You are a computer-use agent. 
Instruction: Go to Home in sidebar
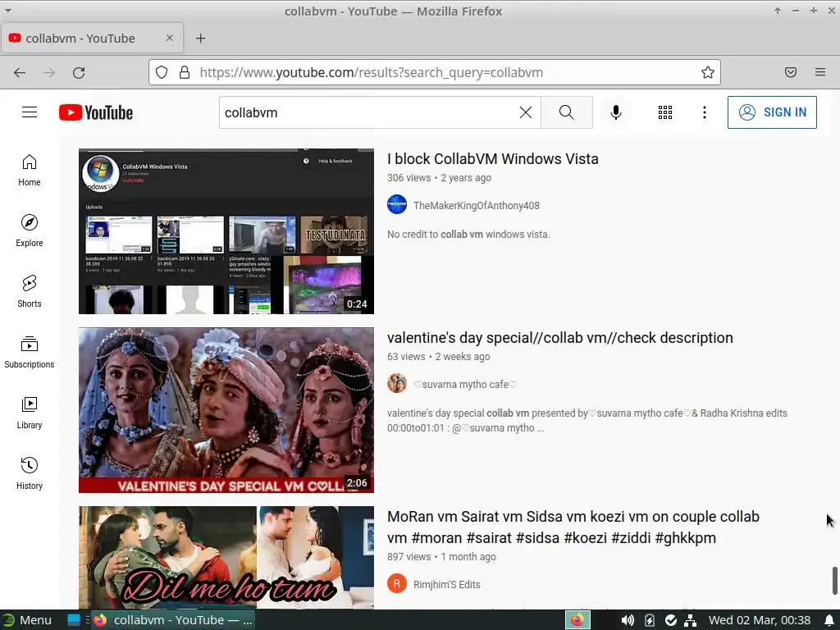30,171
